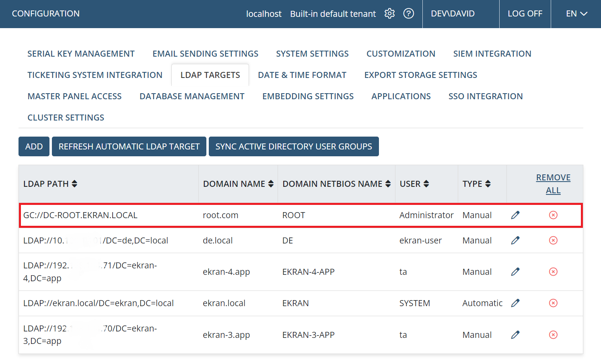Edit the ekran-4.app LDAP target
This screenshot has height=364, width=601.
(515, 272)
